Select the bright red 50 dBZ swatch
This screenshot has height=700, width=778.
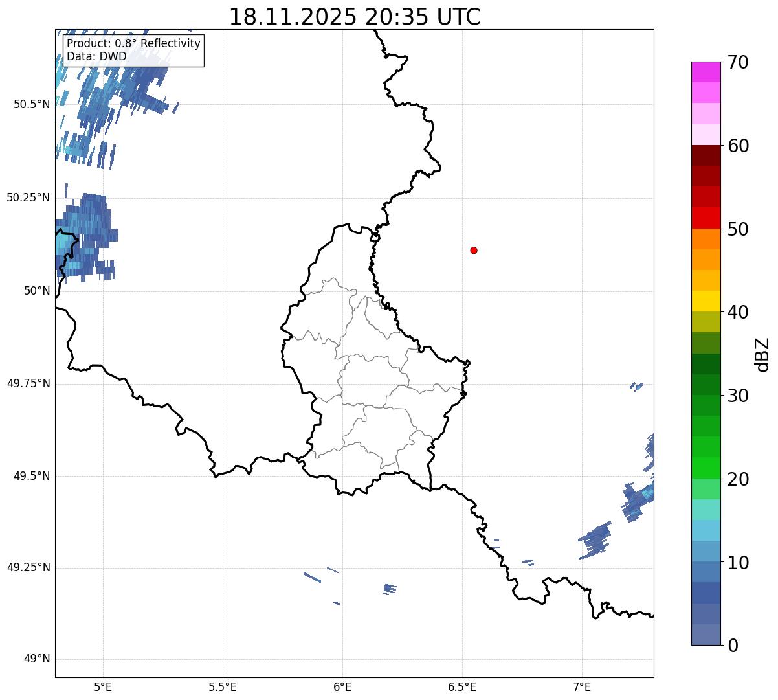[706, 218]
